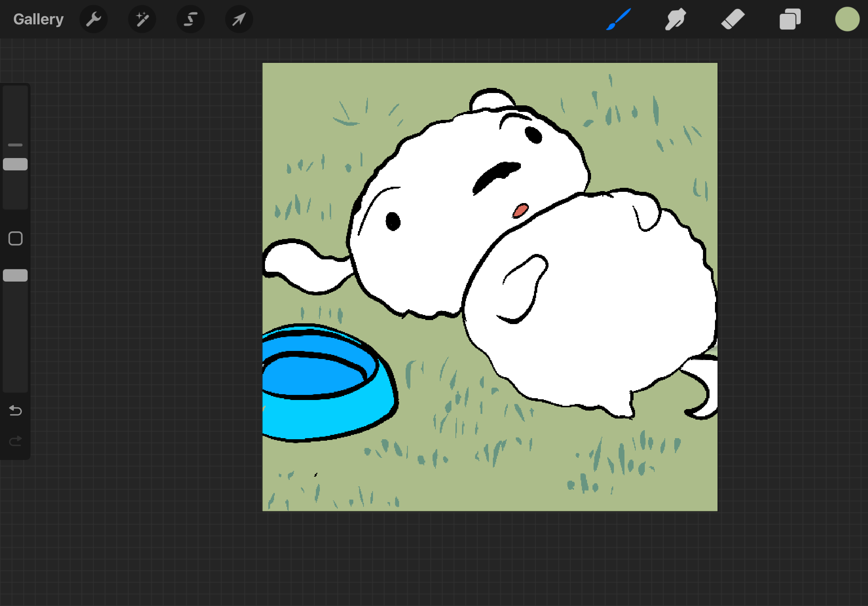Open the green active color swatch

(x=847, y=19)
